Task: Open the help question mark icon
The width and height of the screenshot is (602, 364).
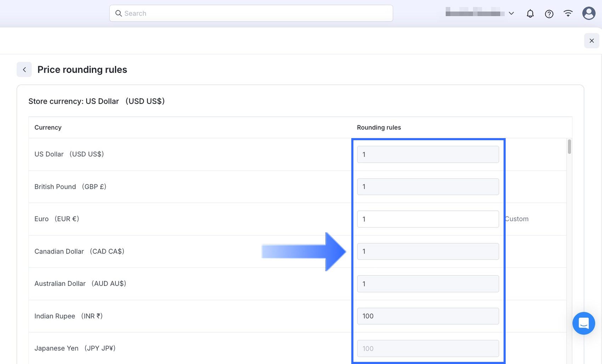Action: (x=549, y=13)
